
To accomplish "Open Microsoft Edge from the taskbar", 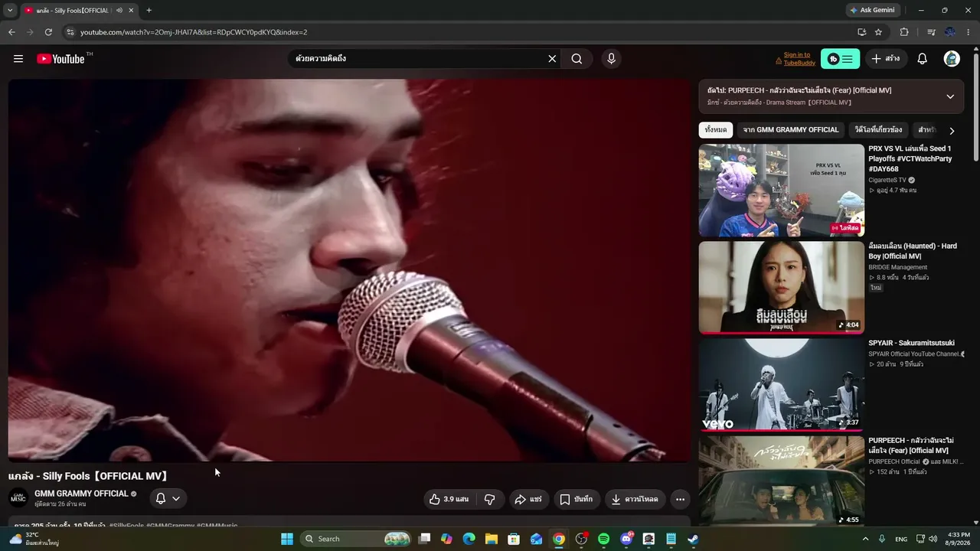I will (x=469, y=539).
